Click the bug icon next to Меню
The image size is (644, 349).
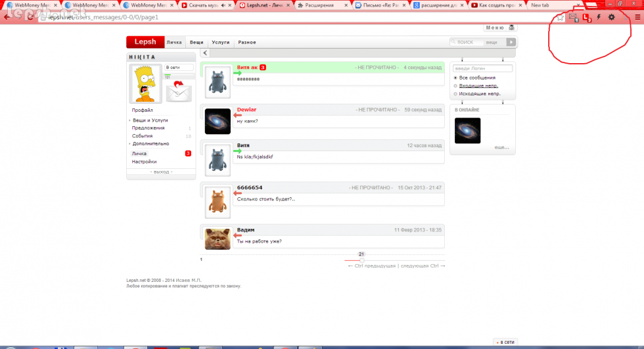tap(512, 28)
